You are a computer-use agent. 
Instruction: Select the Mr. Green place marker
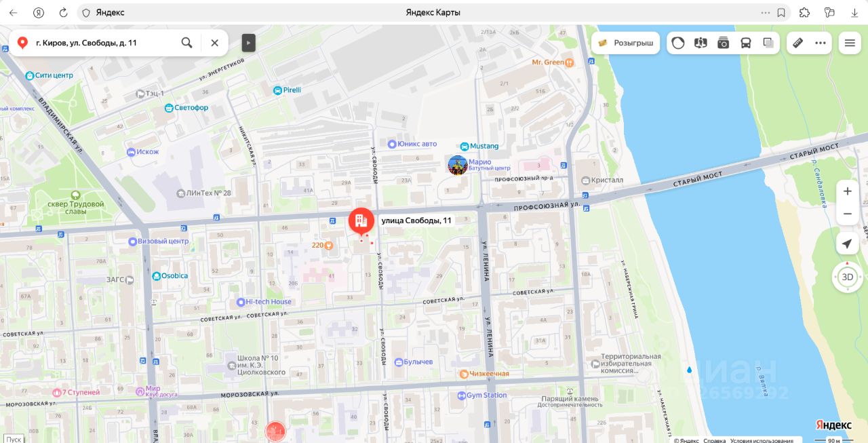pyautogui.click(x=570, y=62)
